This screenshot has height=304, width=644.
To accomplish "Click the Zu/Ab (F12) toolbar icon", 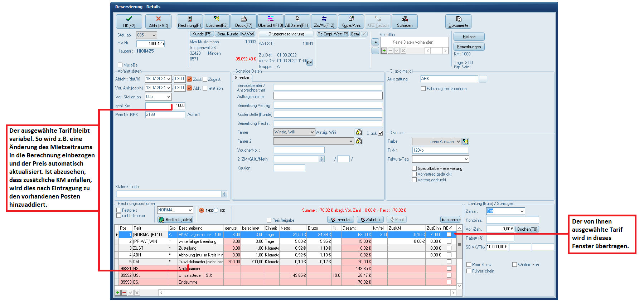I will pos(324,21).
